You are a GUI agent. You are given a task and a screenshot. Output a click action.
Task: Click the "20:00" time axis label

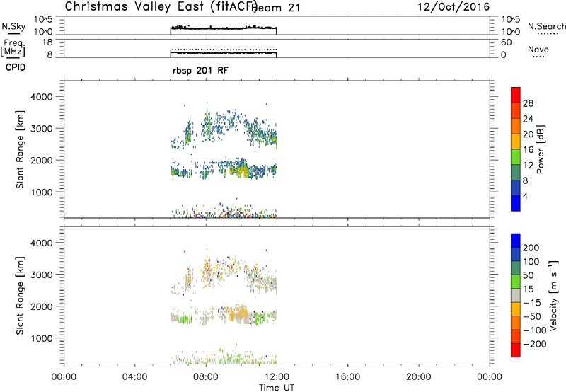tap(419, 377)
